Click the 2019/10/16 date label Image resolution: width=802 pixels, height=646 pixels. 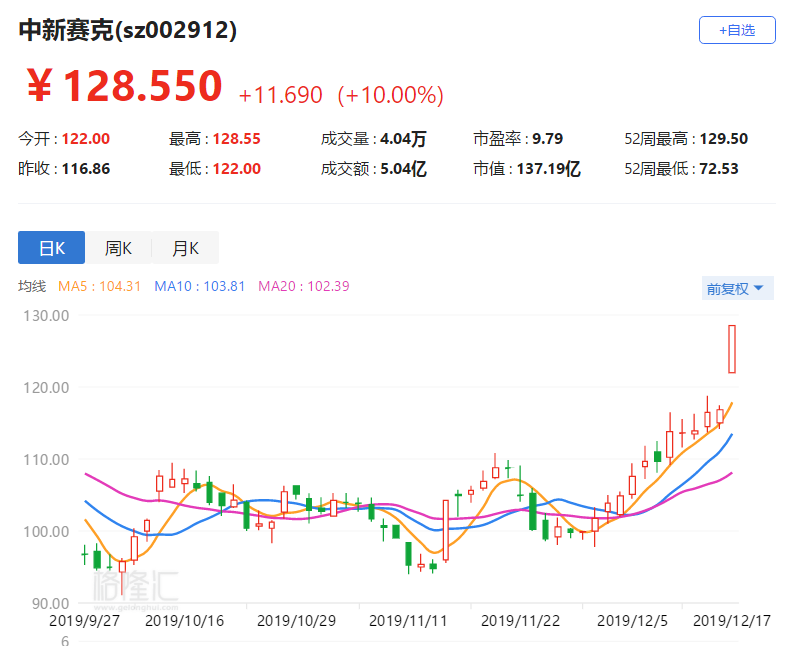click(x=185, y=621)
